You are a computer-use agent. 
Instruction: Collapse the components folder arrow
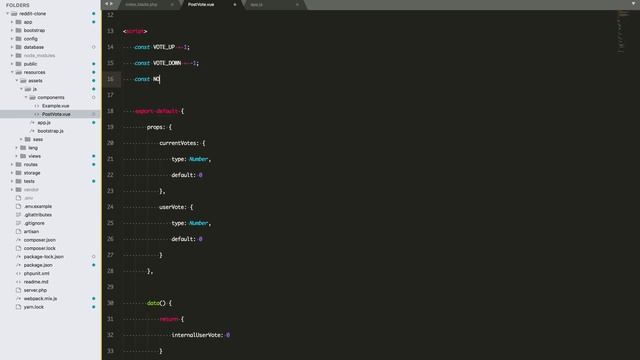pyautogui.click(x=26, y=97)
